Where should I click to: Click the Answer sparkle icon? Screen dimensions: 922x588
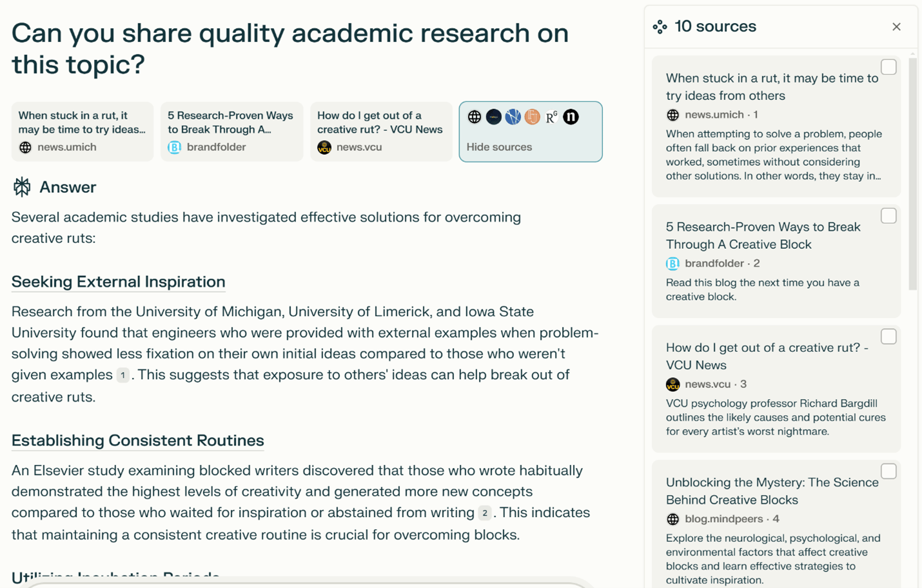[x=21, y=186]
